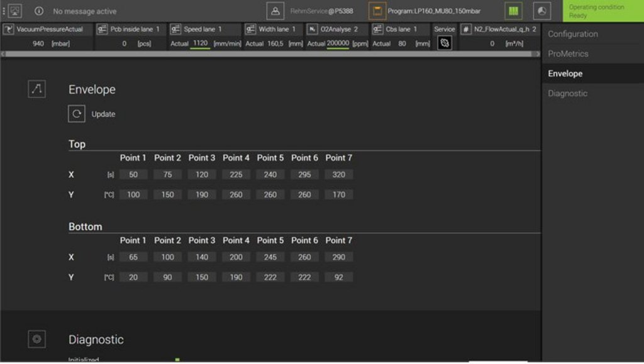
Task: Click Top Point 4 Y temperature field
Action: point(236,195)
